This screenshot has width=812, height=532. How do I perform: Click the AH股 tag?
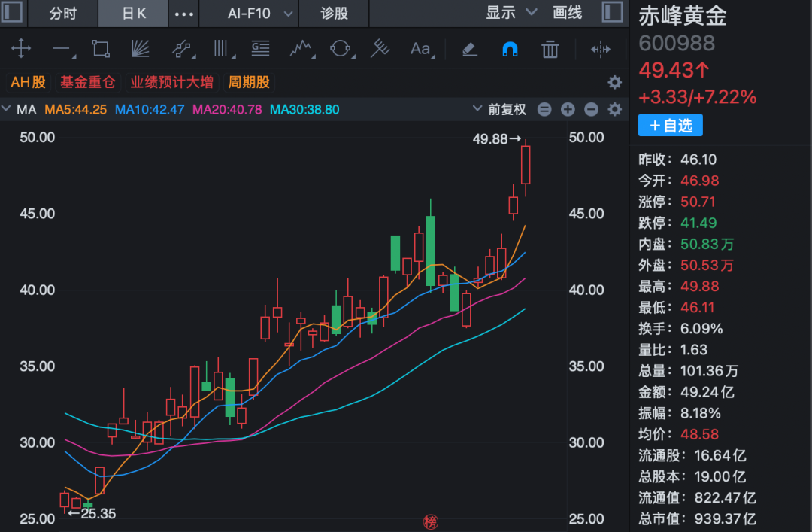click(28, 82)
